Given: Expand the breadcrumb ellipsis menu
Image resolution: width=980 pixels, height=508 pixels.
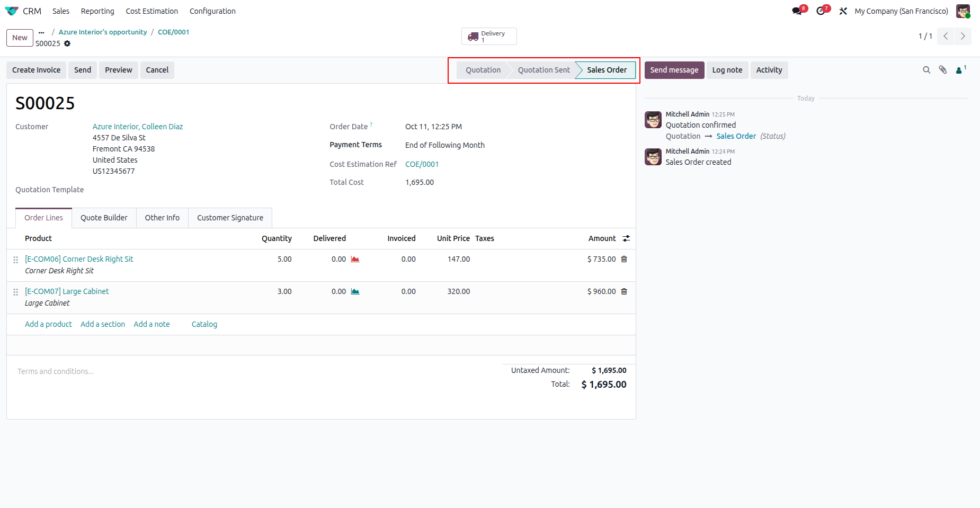Looking at the screenshot, I should pos(41,32).
